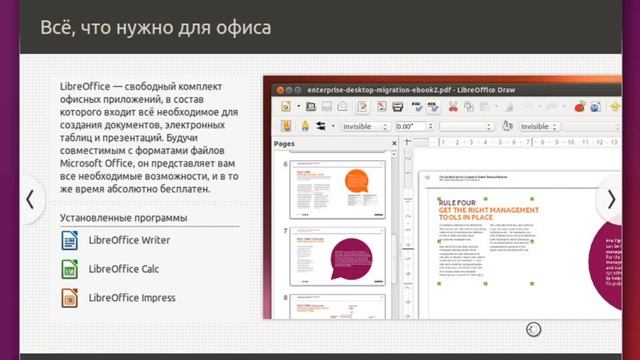Close the Pages panel
The image size is (640, 360).
[394, 143]
